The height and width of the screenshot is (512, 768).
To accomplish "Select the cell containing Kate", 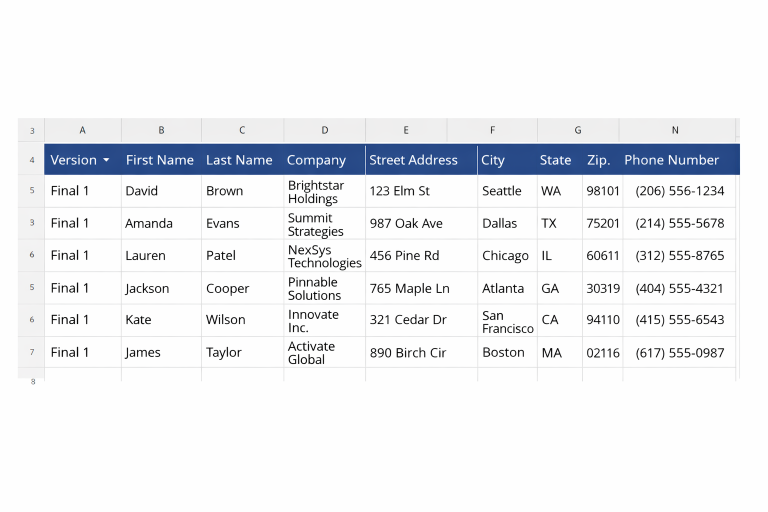I will (161, 320).
